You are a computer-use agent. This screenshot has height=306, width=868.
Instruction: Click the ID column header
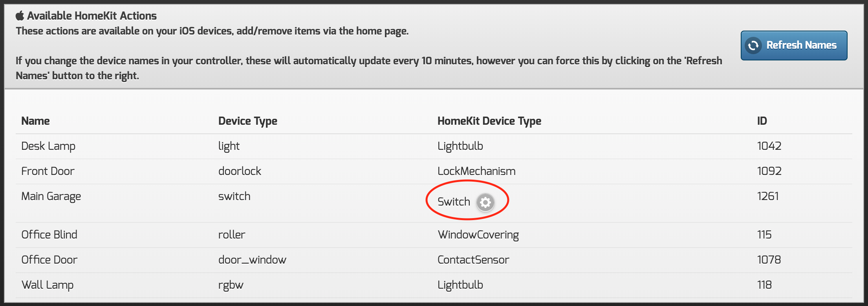pos(762,121)
